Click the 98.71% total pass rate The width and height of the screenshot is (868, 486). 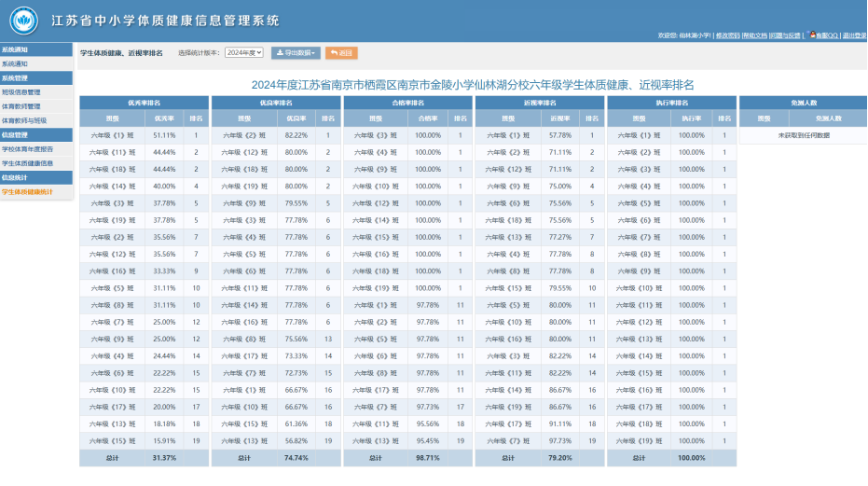coord(428,458)
